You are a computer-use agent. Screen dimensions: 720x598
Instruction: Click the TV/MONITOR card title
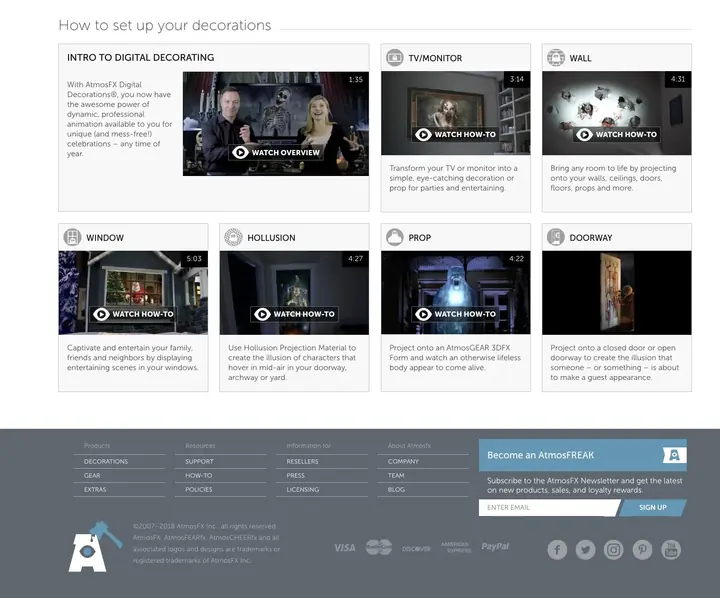click(x=435, y=58)
